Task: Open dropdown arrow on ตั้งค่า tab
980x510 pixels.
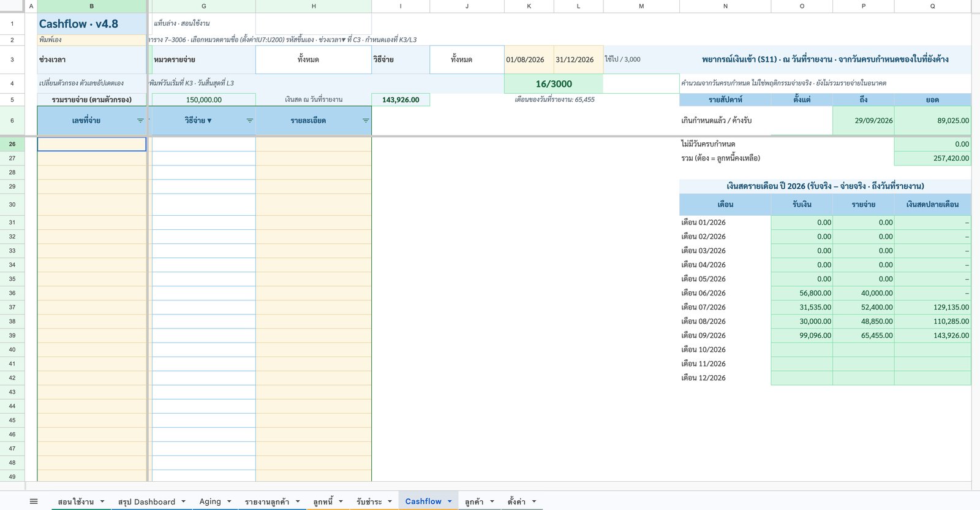Action: pos(534,501)
